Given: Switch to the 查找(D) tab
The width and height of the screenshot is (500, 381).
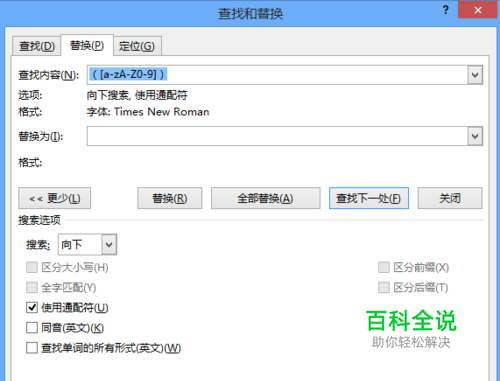Looking at the screenshot, I should point(37,46).
